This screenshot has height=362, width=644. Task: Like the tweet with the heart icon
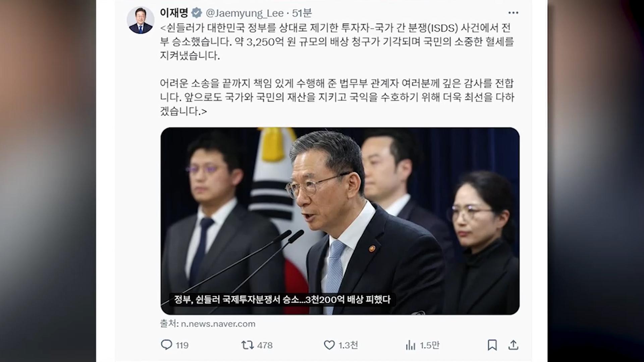tap(329, 345)
